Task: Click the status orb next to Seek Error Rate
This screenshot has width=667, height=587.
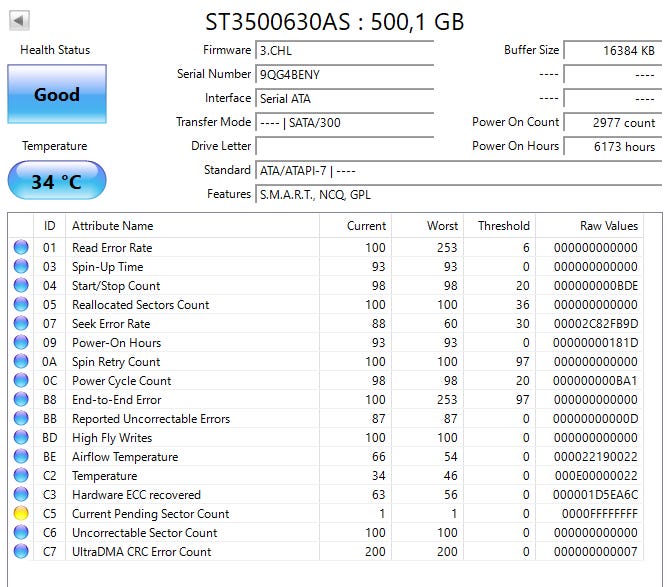Action: pos(21,323)
